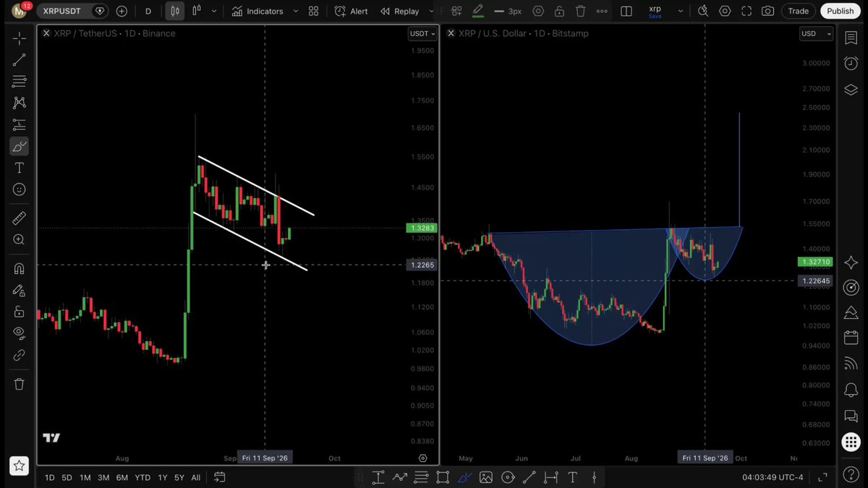Open the USDT currency dropdown

click(x=422, y=33)
